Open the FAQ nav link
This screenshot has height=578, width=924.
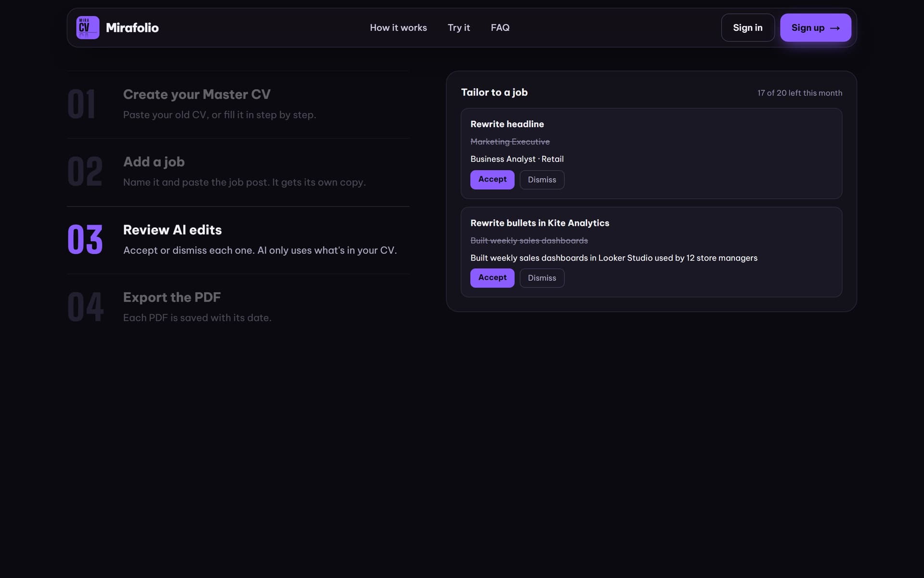click(x=500, y=27)
